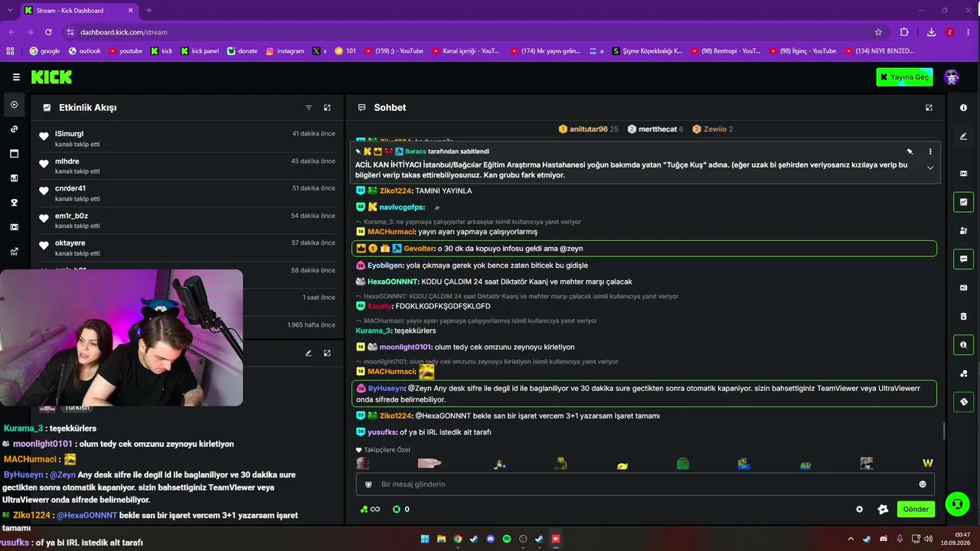Open Spotify from taskbar
Viewport: 980px width, 551px height.
(507, 539)
